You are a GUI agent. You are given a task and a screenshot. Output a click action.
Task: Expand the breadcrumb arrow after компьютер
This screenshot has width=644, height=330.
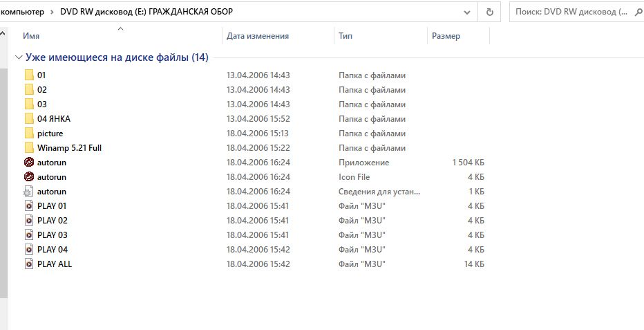point(52,12)
